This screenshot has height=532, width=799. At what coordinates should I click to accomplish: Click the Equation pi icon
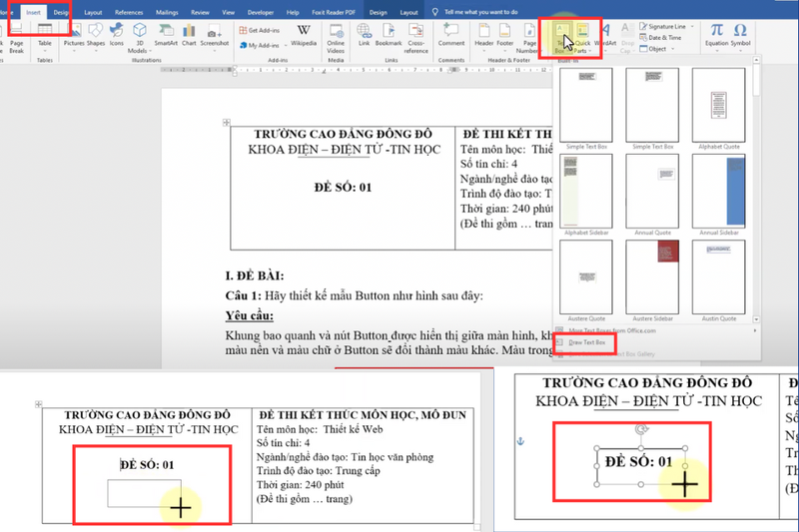(x=716, y=35)
